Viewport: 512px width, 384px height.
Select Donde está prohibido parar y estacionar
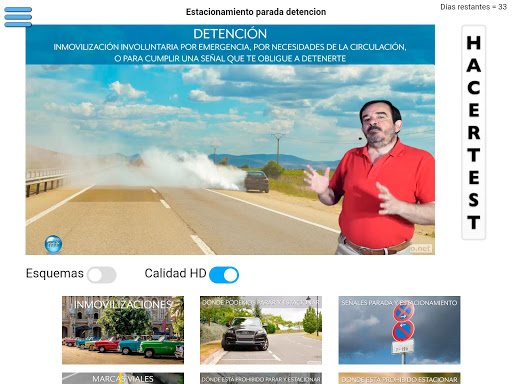click(x=261, y=378)
